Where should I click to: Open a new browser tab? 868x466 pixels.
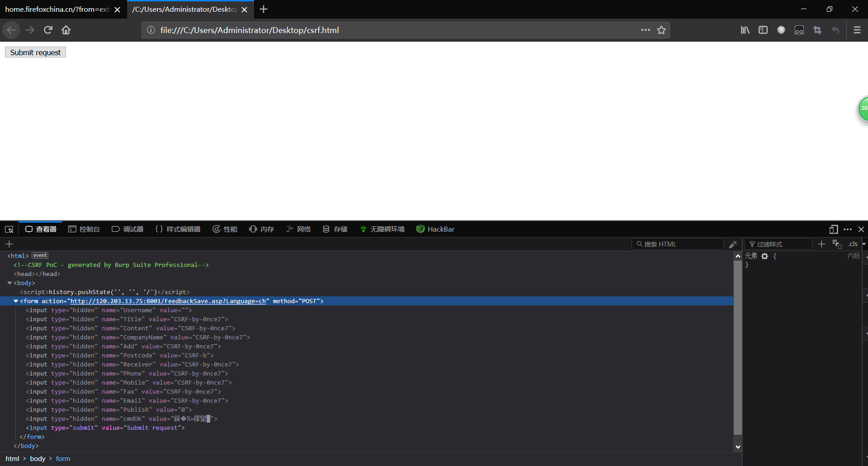(264, 9)
